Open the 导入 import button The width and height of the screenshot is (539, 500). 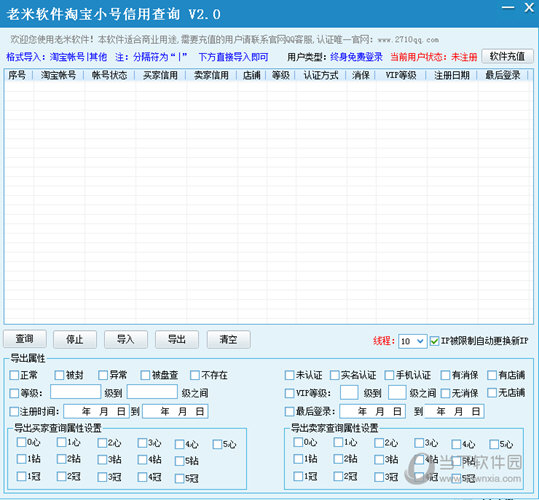[x=126, y=340]
